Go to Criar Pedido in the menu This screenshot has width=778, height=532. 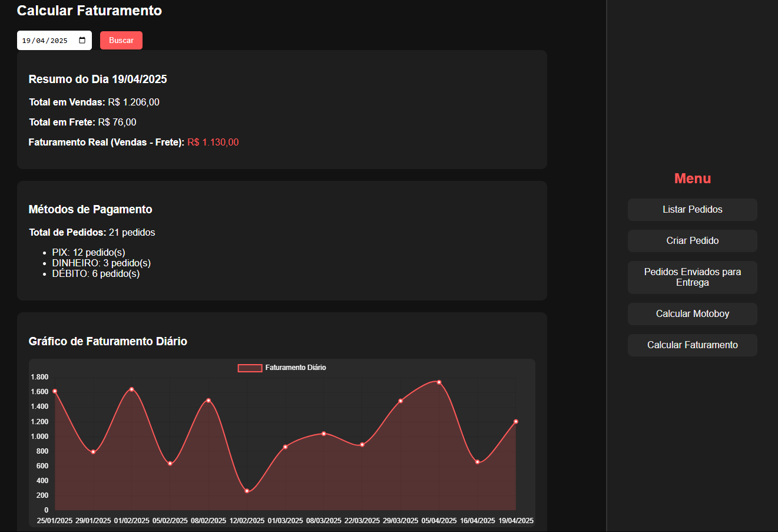click(x=692, y=241)
